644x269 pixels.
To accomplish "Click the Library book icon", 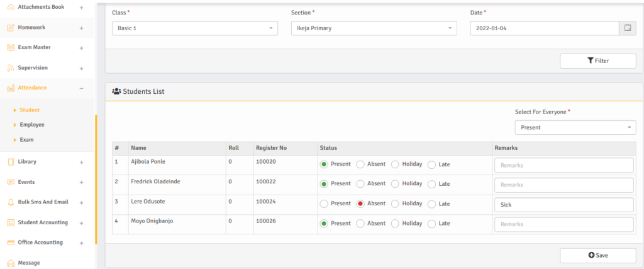I will [x=11, y=162].
